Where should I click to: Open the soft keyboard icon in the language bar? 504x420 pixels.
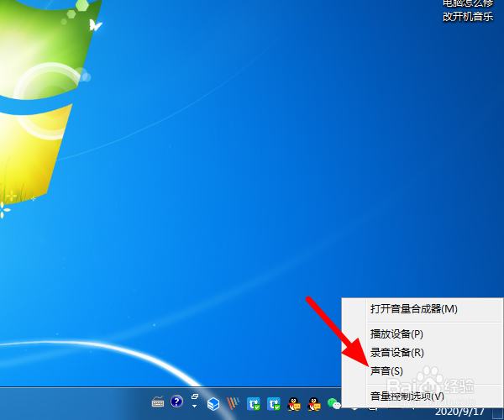pyautogui.click(x=158, y=402)
